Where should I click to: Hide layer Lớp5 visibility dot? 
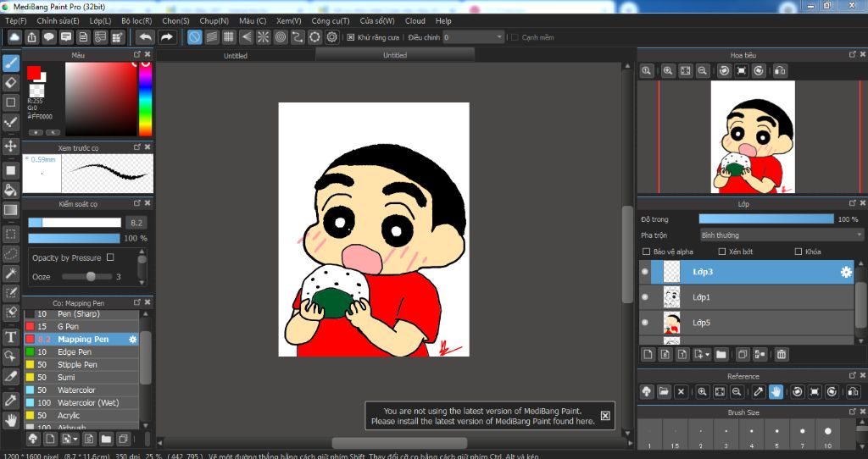click(x=645, y=323)
